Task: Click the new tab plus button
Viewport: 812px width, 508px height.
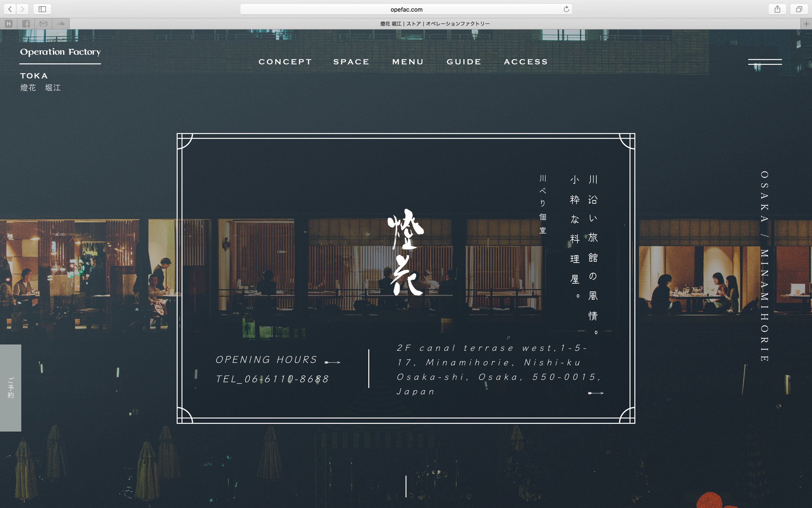Action: (806, 23)
